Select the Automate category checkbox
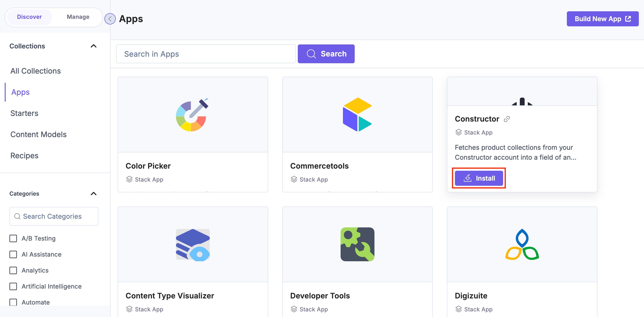 [13, 302]
